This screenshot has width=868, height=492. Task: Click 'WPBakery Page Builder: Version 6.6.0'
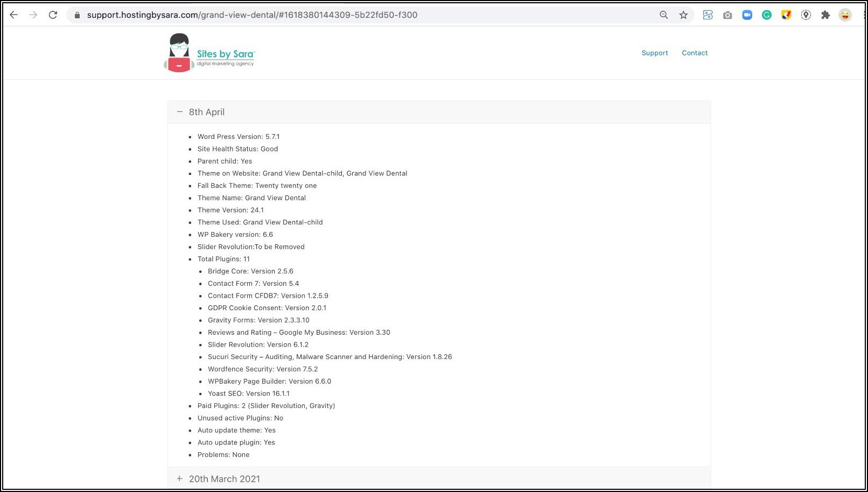coord(269,382)
